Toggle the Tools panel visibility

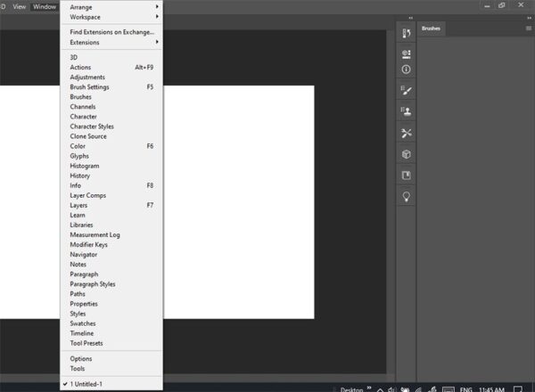[78, 368]
